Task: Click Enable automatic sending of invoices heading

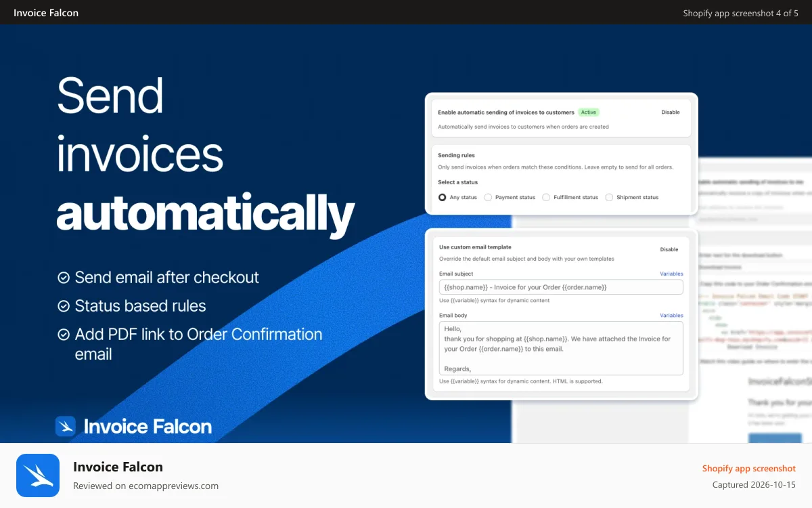Action: 506,112
